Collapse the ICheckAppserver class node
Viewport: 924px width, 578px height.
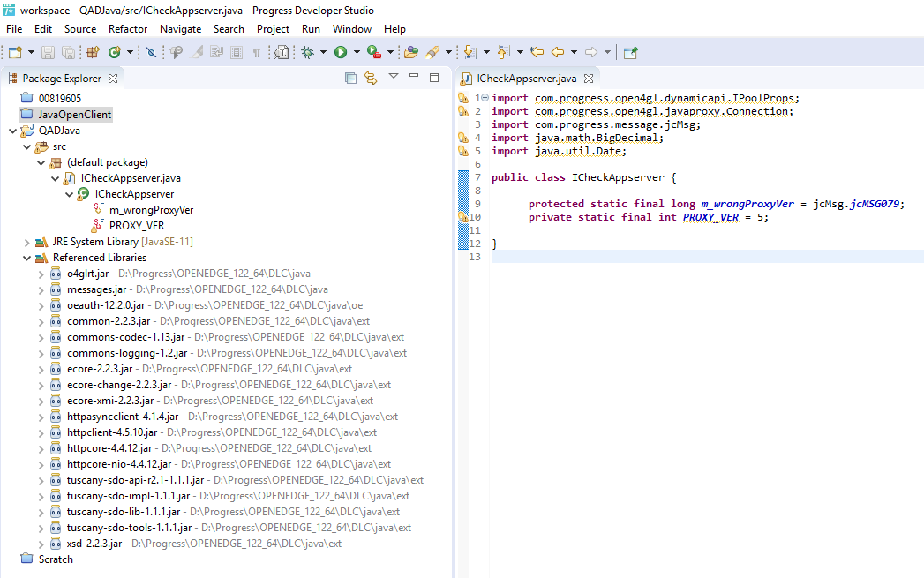(69, 194)
